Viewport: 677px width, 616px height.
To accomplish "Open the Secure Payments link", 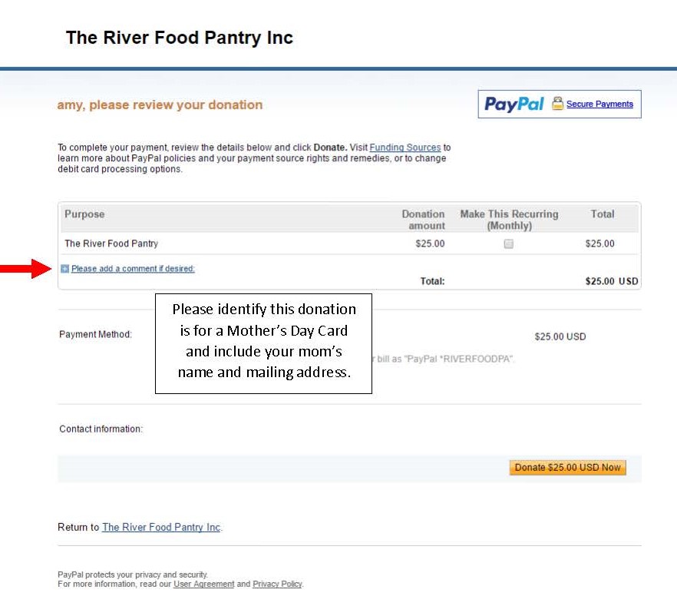I will [599, 104].
